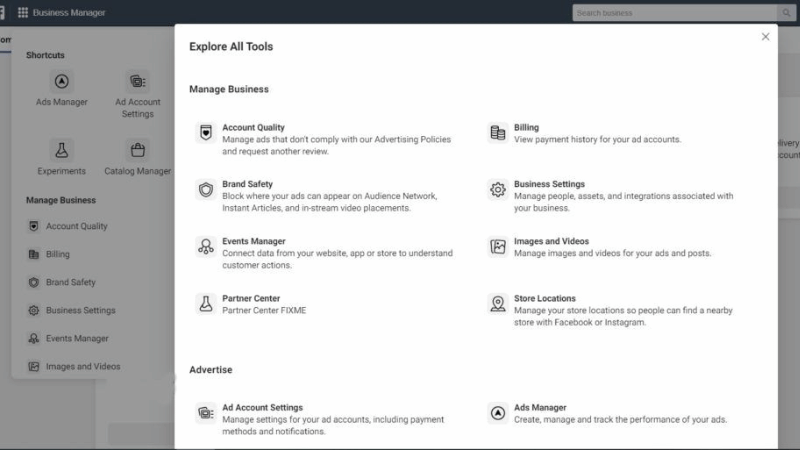Click Ads Manager shortcut label
The height and width of the screenshot is (450, 800).
pyautogui.click(x=62, y=102)
